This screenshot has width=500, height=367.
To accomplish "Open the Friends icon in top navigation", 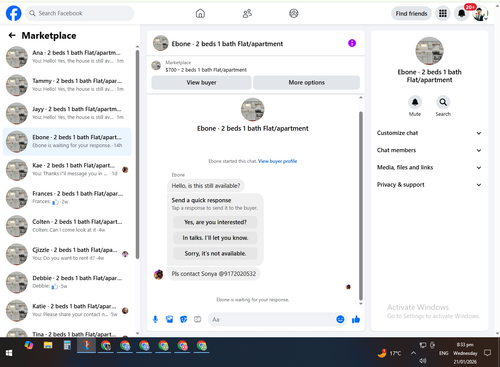I will pos(247,13).
